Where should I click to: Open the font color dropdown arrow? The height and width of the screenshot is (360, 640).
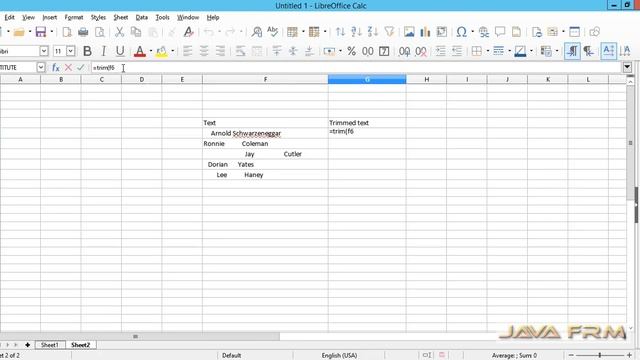pyautogui.click(x=151, y=51)
